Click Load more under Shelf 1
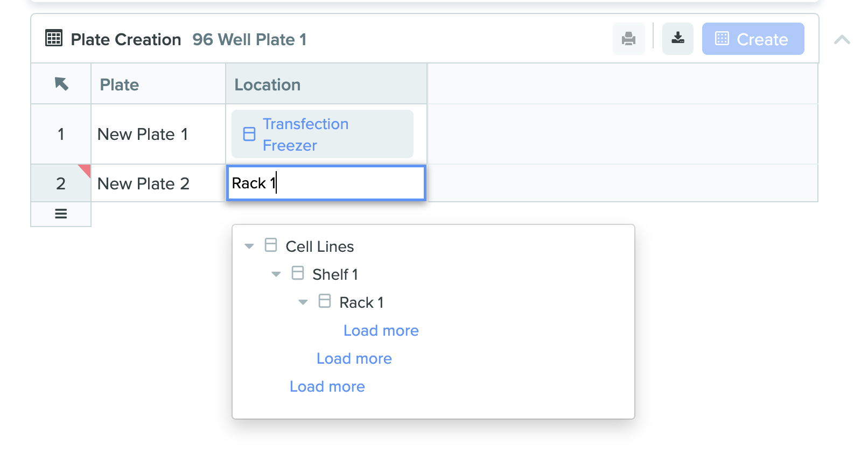Screen dimensions: 868x453 click(354, 358)
